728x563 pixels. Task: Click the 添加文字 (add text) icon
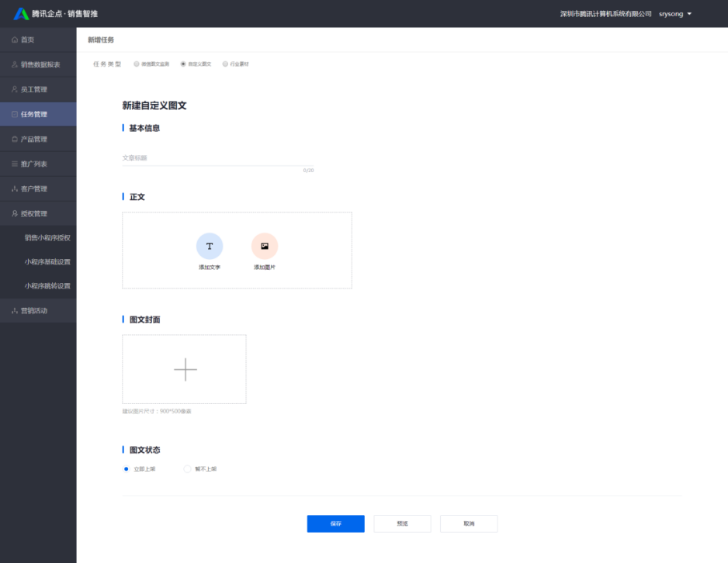[x=209, y=246]
